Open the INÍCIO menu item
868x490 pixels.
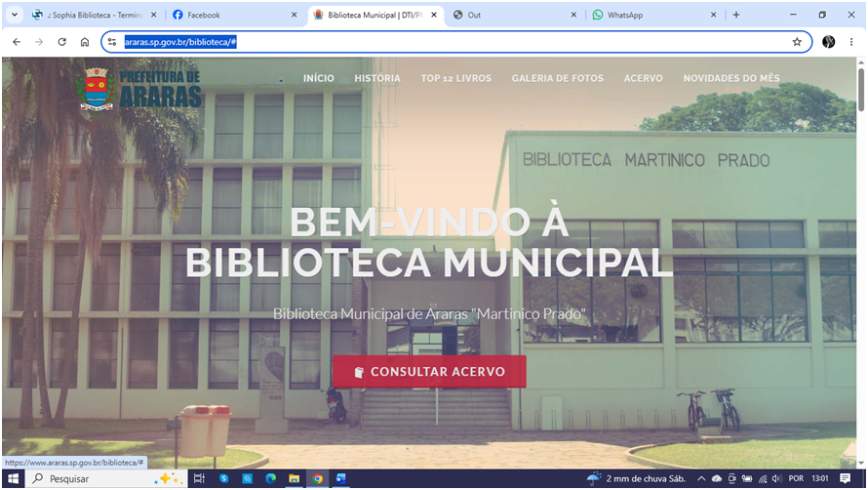point(318,78)
